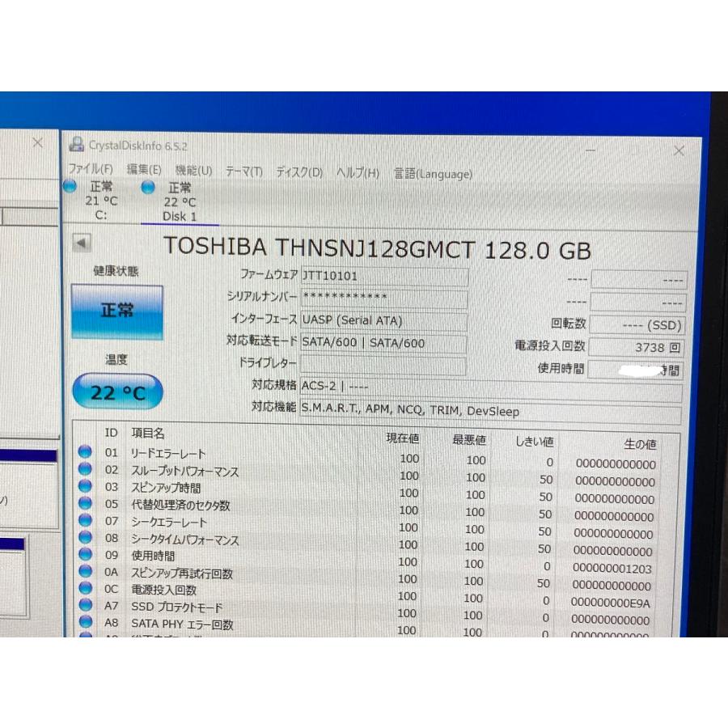Click the TOSHIBA THNSNJ128GMCT model title

(x=377, y=248)
